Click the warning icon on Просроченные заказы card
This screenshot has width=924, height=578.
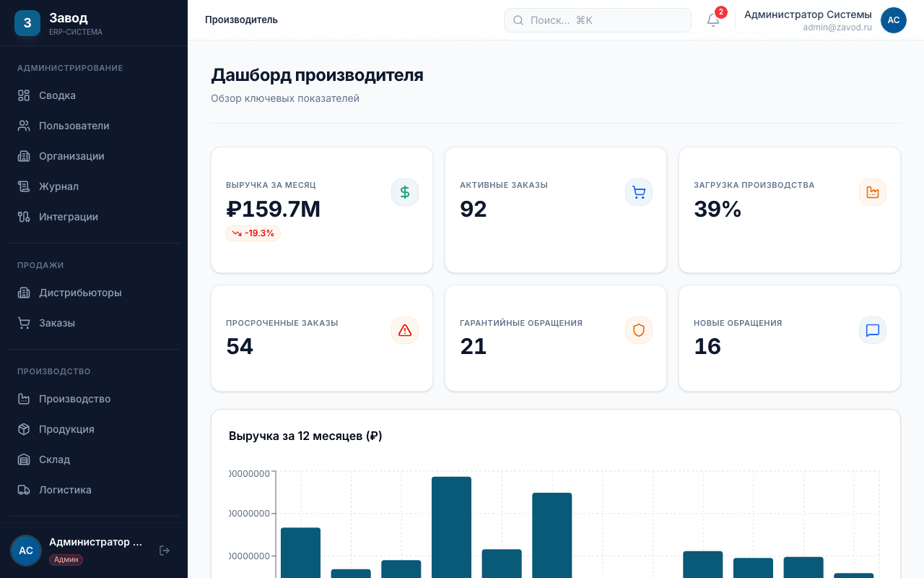coord(404,329)
